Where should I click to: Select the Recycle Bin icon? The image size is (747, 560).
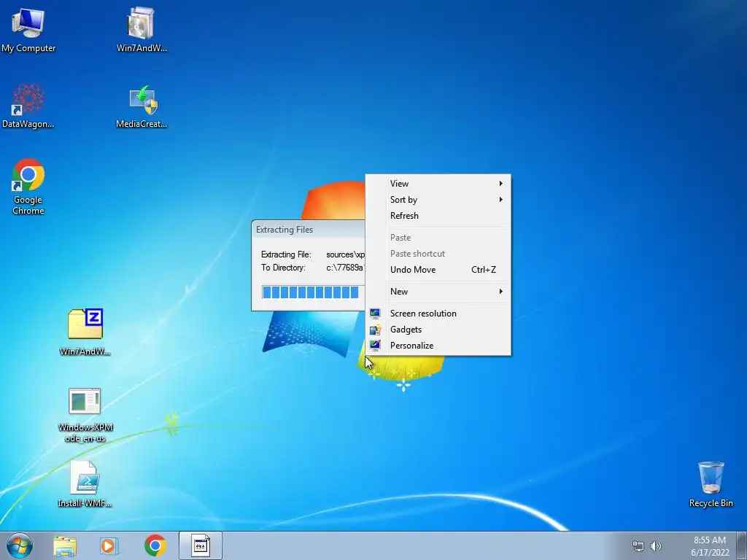click(711, 484)
